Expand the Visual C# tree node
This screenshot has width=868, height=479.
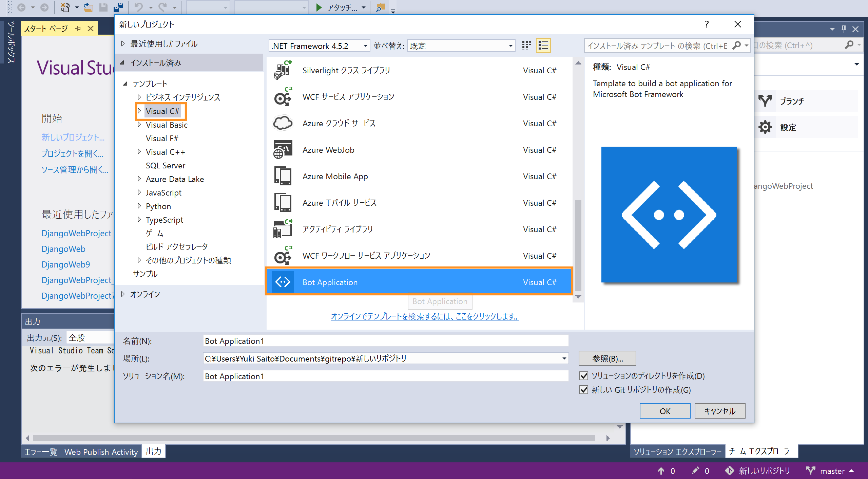coord(139,111)
